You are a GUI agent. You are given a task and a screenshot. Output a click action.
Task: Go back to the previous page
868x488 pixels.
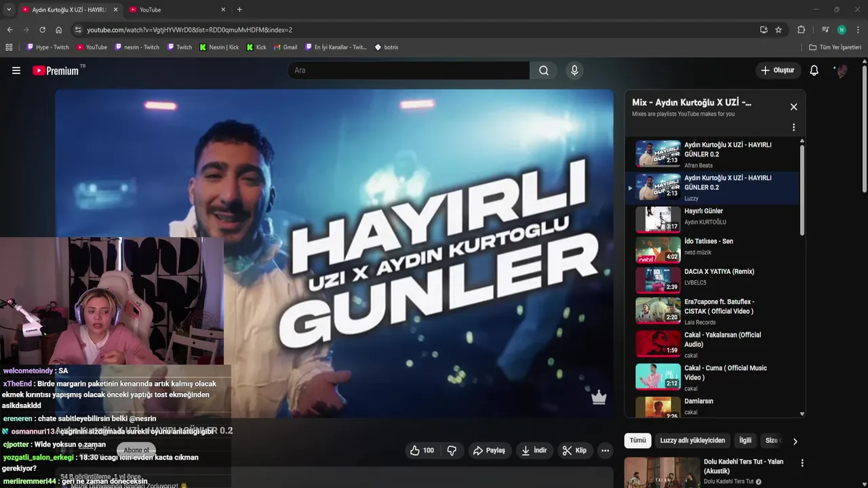point(9,30)
